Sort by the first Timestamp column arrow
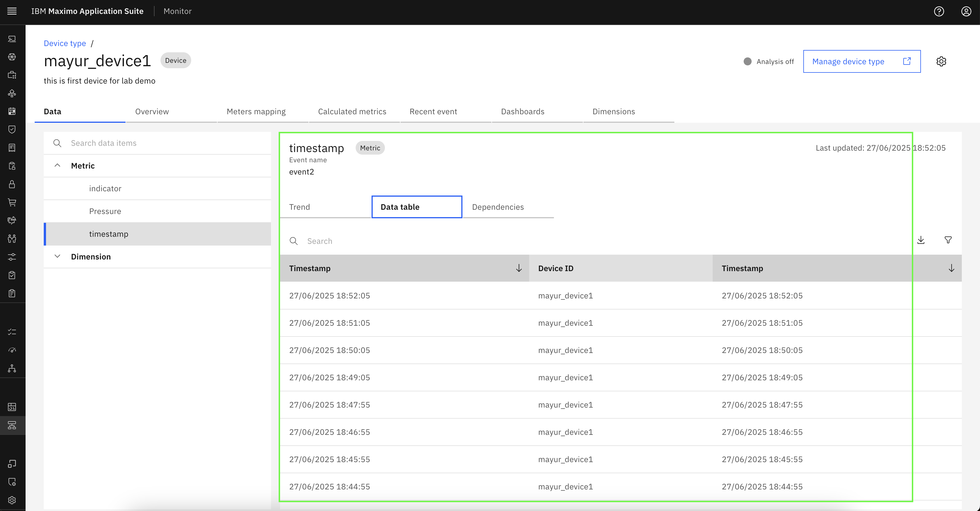The image size is (980, 511). (518, 268)
